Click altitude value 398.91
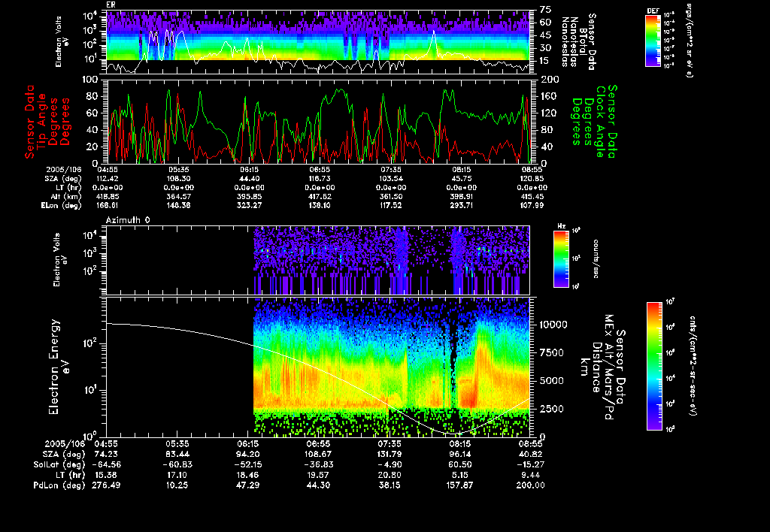The image size is (770, 532). (462, 196)
